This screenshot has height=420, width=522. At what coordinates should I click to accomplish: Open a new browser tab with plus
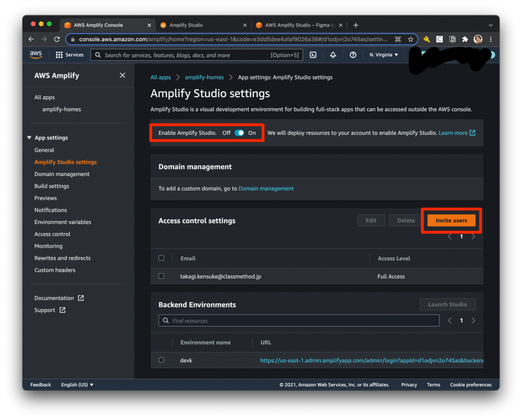click(356, 26)
